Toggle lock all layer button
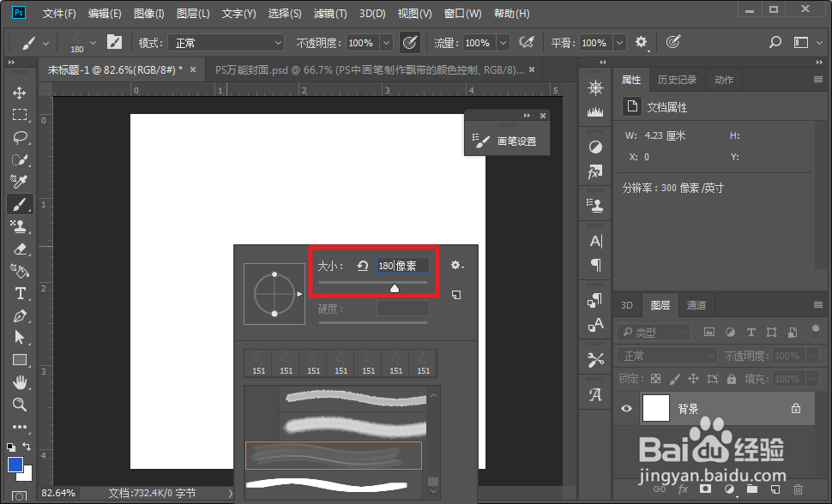Viewport: 832px width, 504px height. pyautogui.click(x=732, y=379)
